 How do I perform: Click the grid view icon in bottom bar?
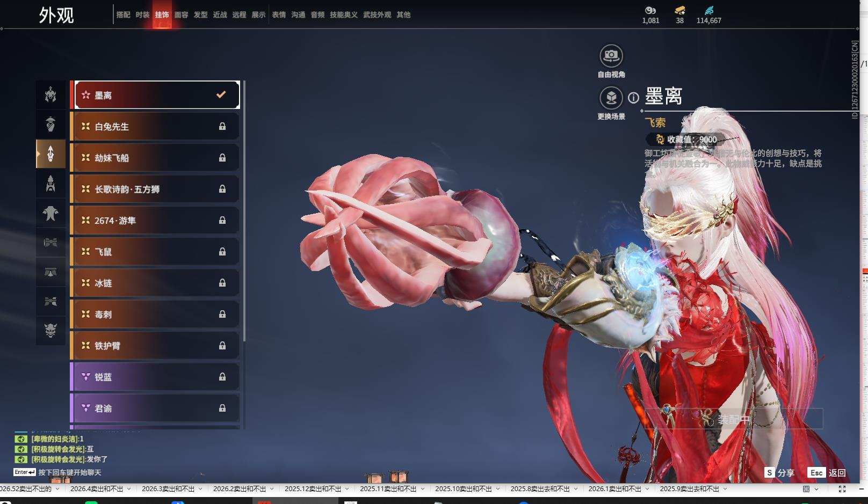(806, 489)
